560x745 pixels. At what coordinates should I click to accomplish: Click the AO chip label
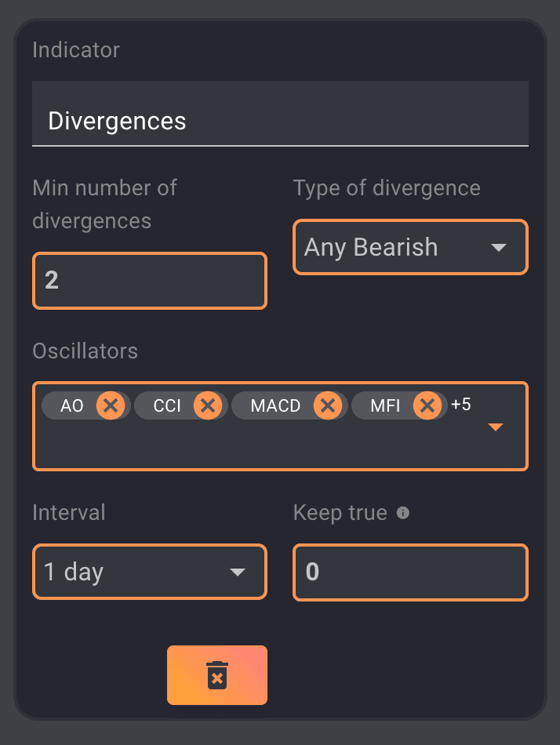tap(72, 406)
